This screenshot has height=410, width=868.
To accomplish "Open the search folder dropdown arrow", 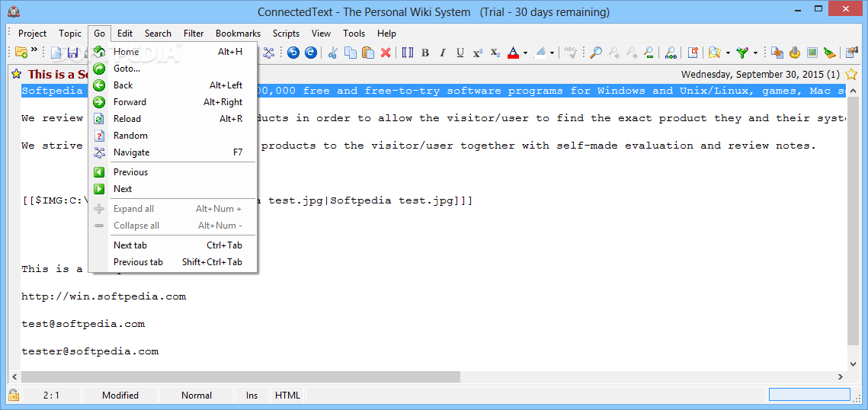I will pyautogui.click(x=727, y=53).
